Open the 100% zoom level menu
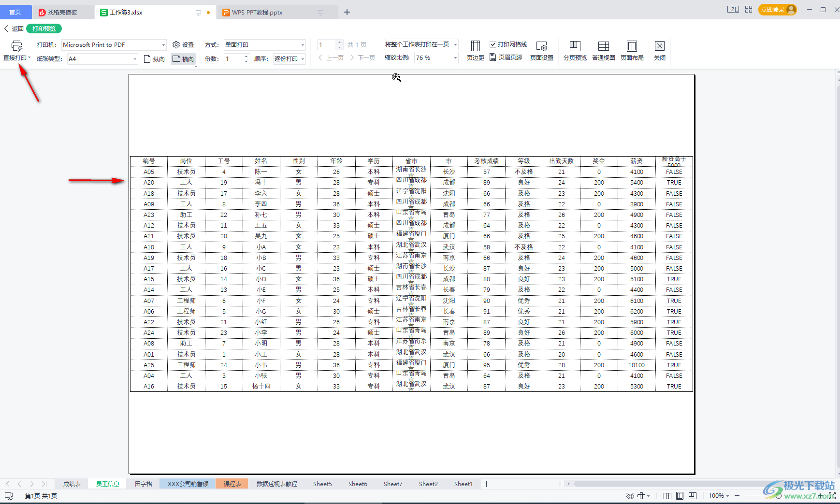 click(719, 496)
